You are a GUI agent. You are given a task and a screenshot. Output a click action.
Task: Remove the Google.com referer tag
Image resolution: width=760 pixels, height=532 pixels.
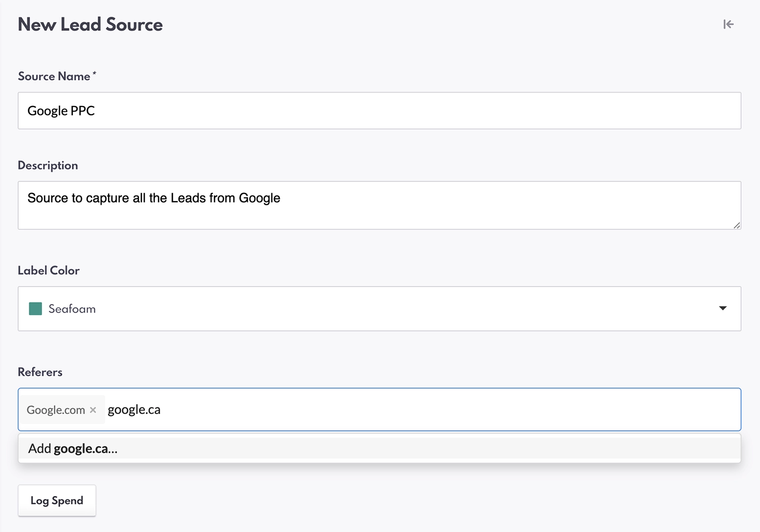pyautogui.click(x=93, y=410)
